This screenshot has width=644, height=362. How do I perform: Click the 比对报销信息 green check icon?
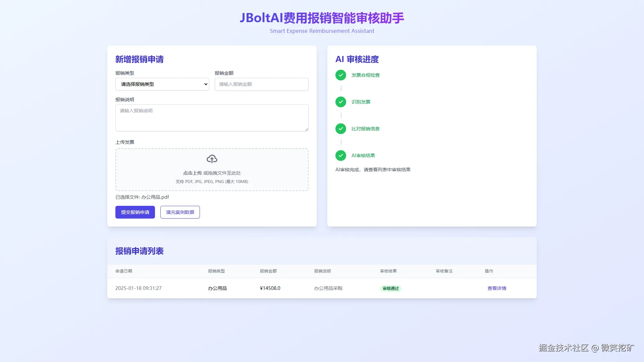coord(341,129)
